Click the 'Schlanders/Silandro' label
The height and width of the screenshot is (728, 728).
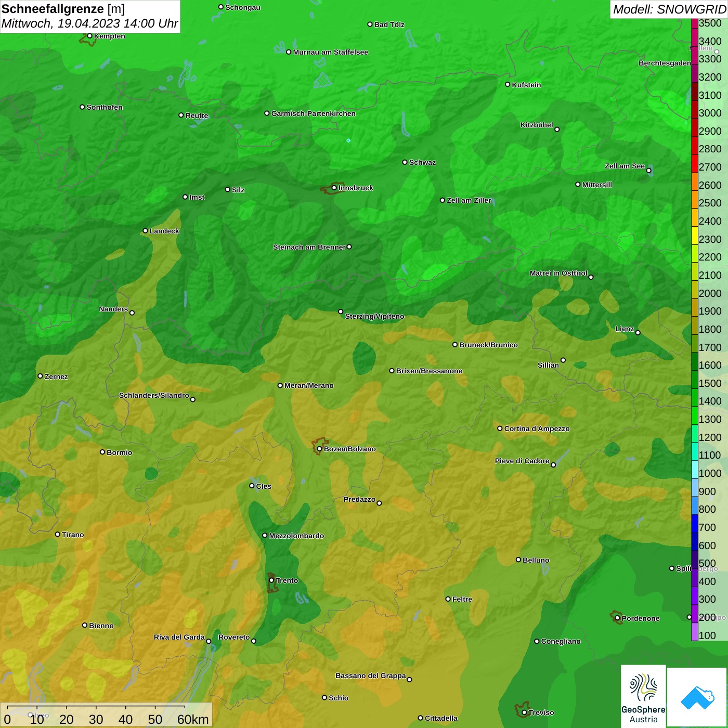(154, 395)
